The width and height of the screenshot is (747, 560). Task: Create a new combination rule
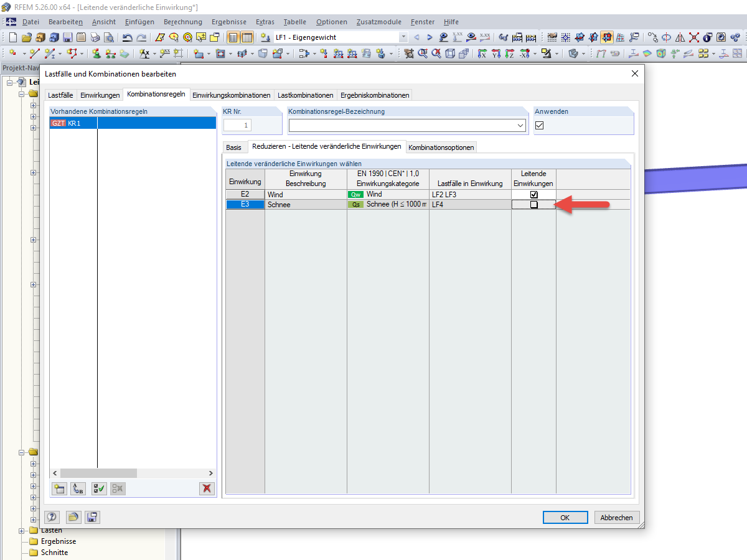click(x=59, y=488)
